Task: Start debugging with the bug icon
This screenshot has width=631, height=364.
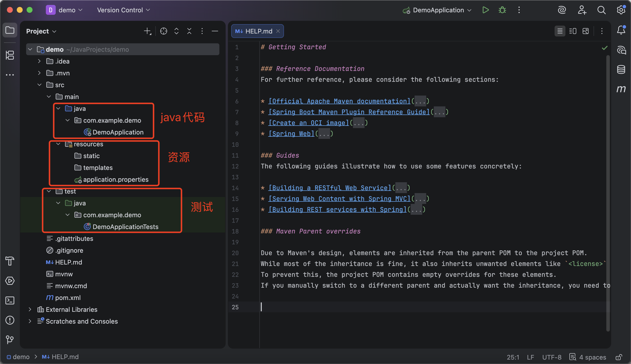Action: (x=502, y=10)
